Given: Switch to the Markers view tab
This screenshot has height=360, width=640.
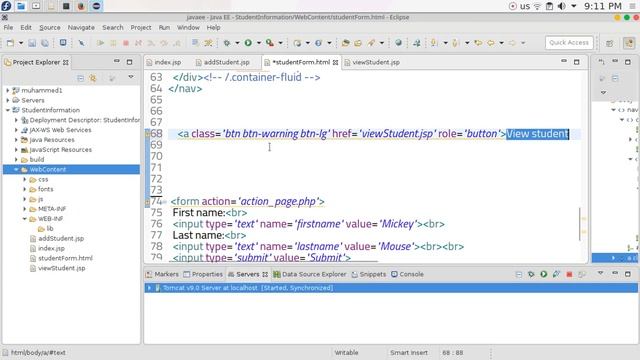Looking at the screenshot, I should click(x=162, y=274).
